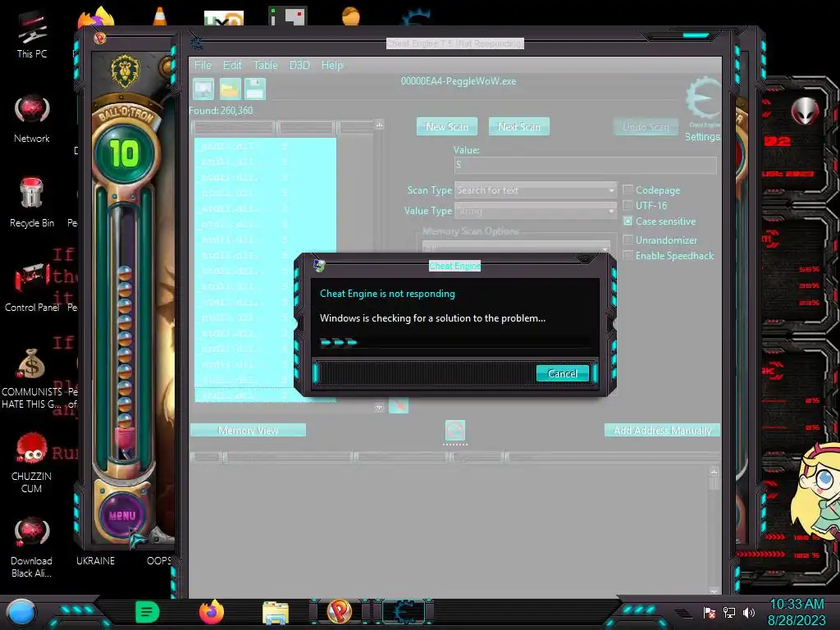The height and width of the screenshot is (630, 840).
Task: Click the Save floppy disk icon in Cheat Engine
Action: [255, 89]
